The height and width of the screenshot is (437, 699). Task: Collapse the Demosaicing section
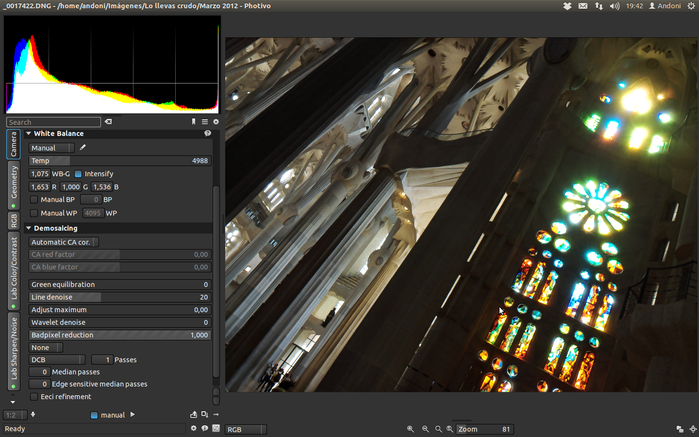(29, 228)
